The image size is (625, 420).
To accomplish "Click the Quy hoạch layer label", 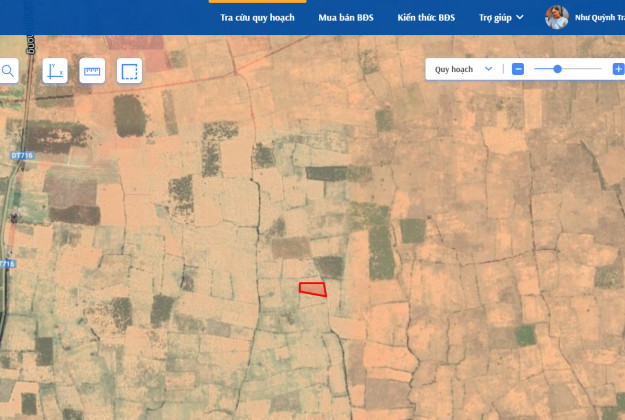I will [x=454, y=69].
